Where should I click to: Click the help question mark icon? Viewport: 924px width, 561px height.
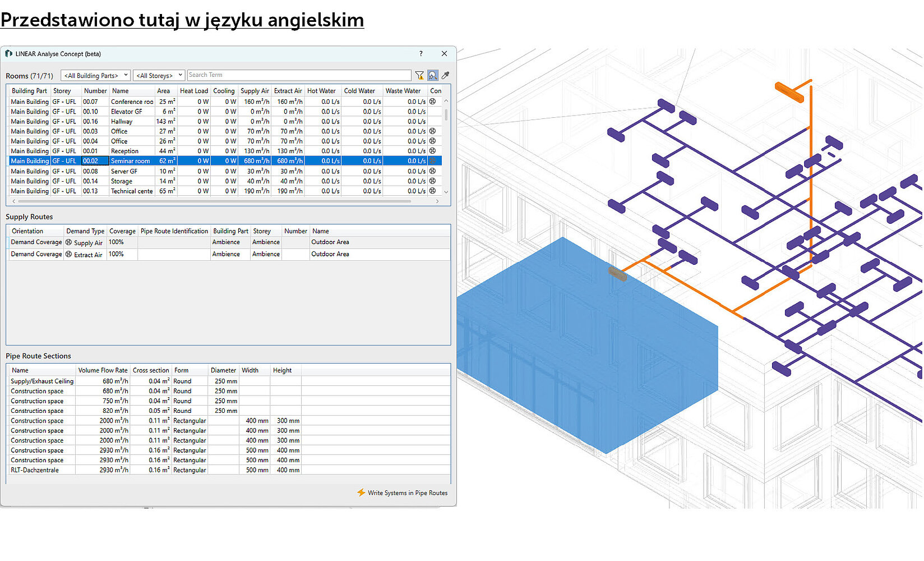point(421,54)
